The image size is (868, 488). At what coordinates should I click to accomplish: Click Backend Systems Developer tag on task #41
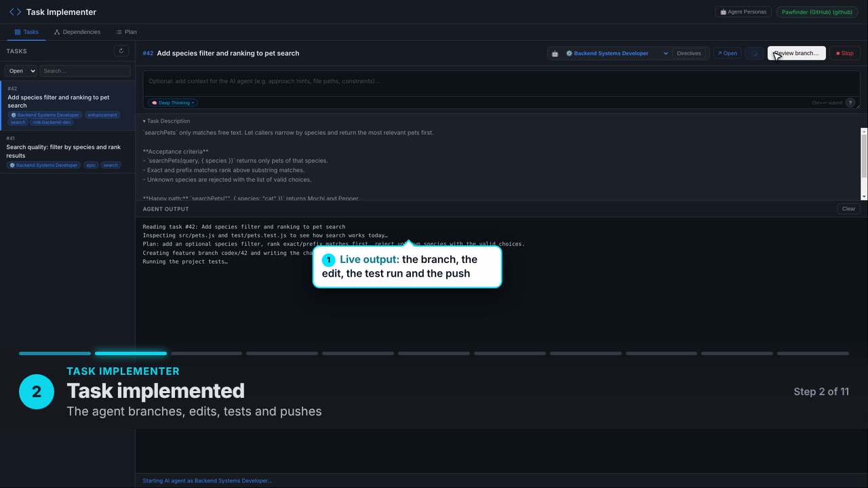tap(43, 165)
